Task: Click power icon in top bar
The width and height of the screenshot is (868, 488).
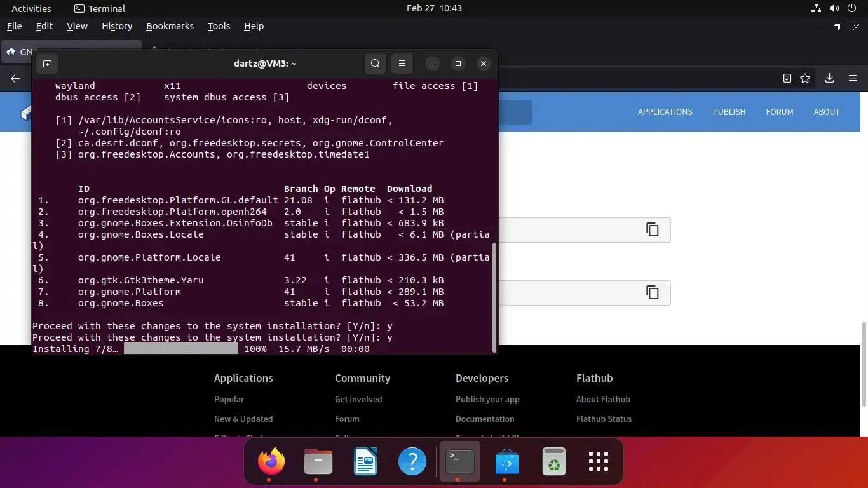Action: pos(852,8)
